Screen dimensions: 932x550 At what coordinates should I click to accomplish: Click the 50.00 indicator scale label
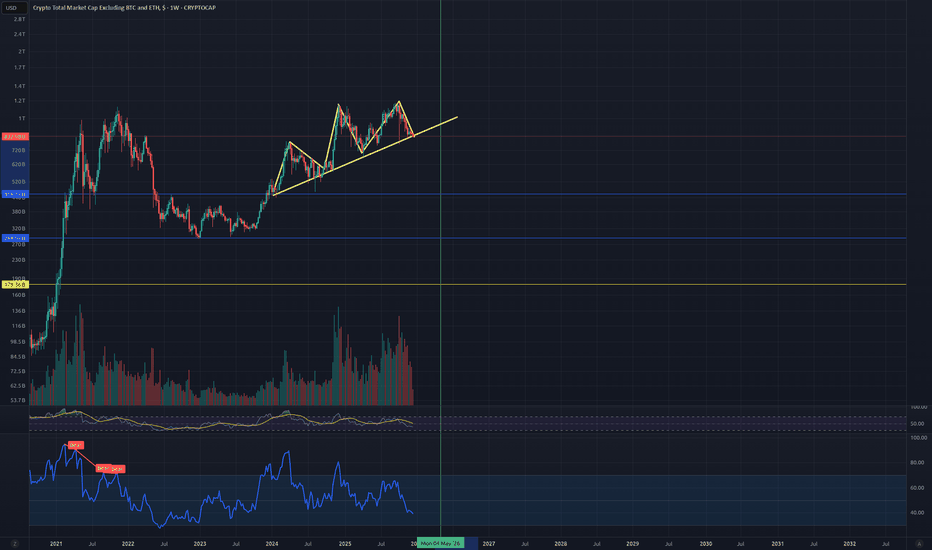click(x=918, y=424)
